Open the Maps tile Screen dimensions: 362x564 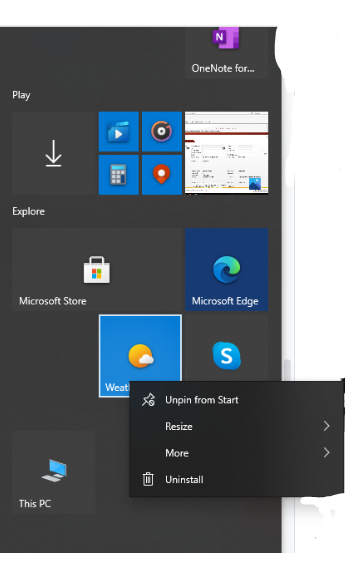coord(162,175)
